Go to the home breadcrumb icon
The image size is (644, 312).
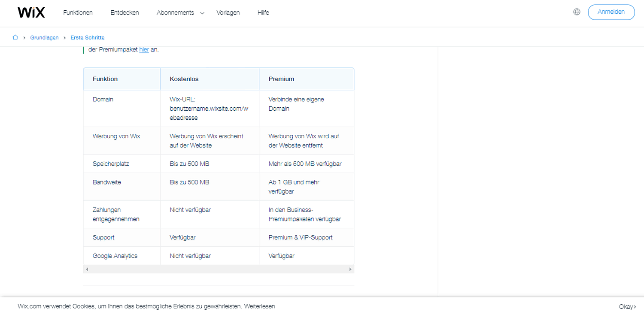coord(15,37)
